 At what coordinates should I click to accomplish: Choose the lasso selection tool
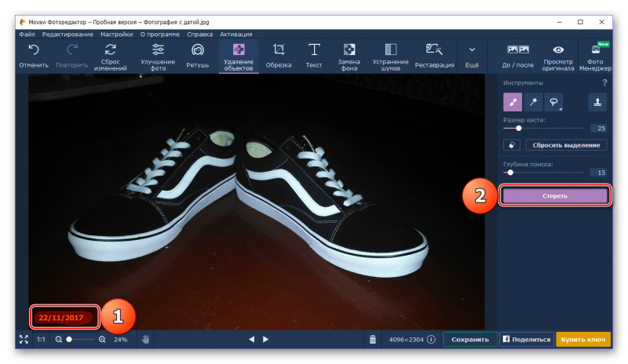tap(554, 101)
